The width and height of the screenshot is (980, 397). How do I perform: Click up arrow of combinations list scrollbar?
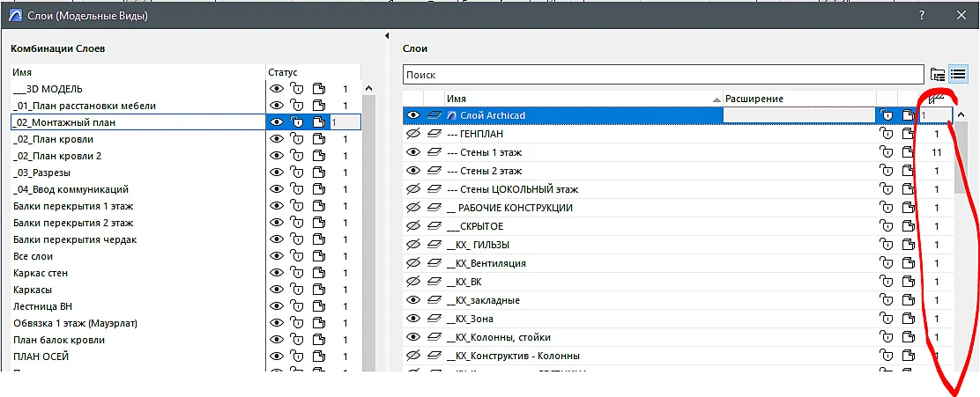[x=368, y=89]
